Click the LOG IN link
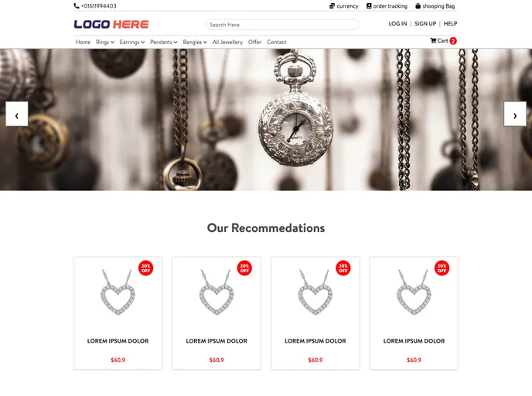The height and width of the screenshot is (396, 532). [x=397, y=24]
